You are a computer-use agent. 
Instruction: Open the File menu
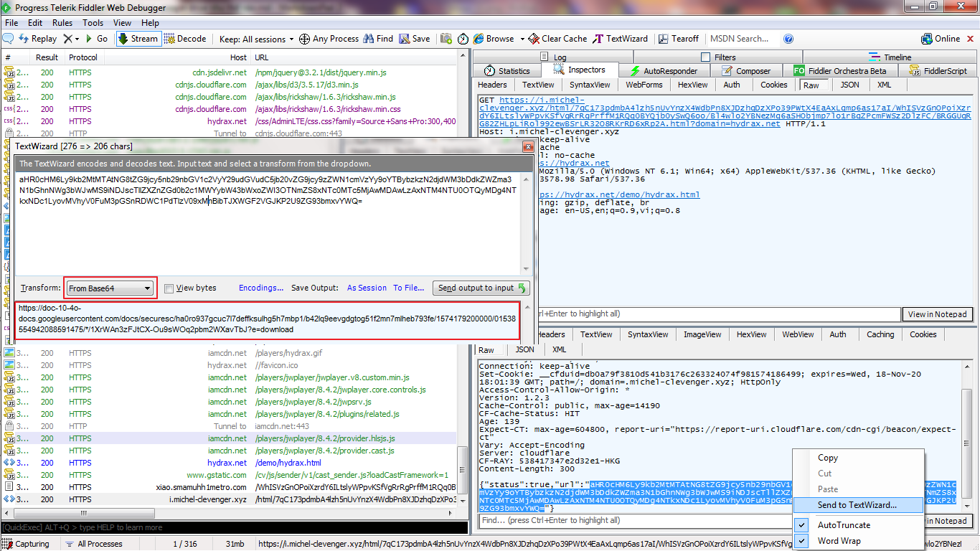pos(11,23)
